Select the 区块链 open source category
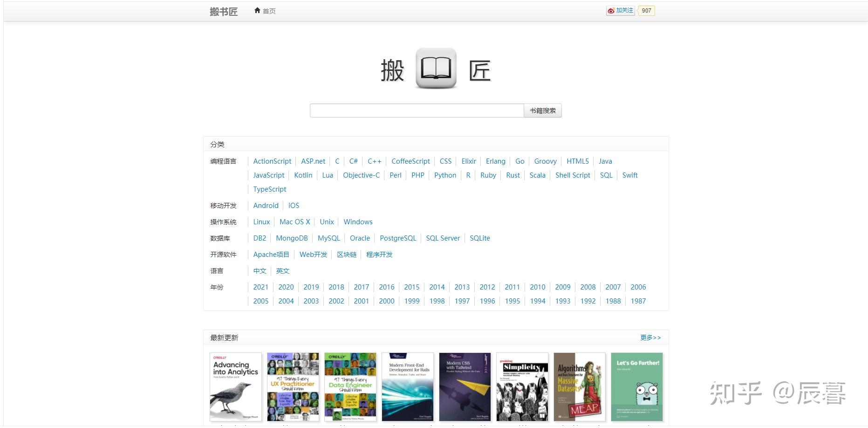 click(347, 254)
